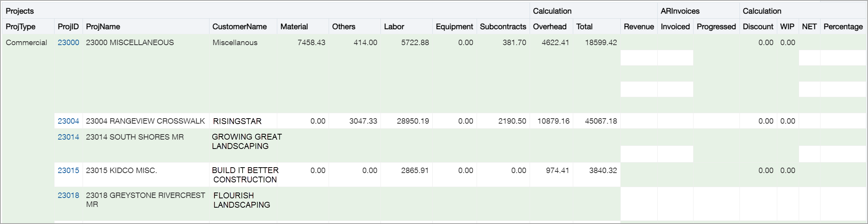Select the 23015 KIDCO MISC. name cell
This screenshot has width=868, height=224.
tap(121, 170)
